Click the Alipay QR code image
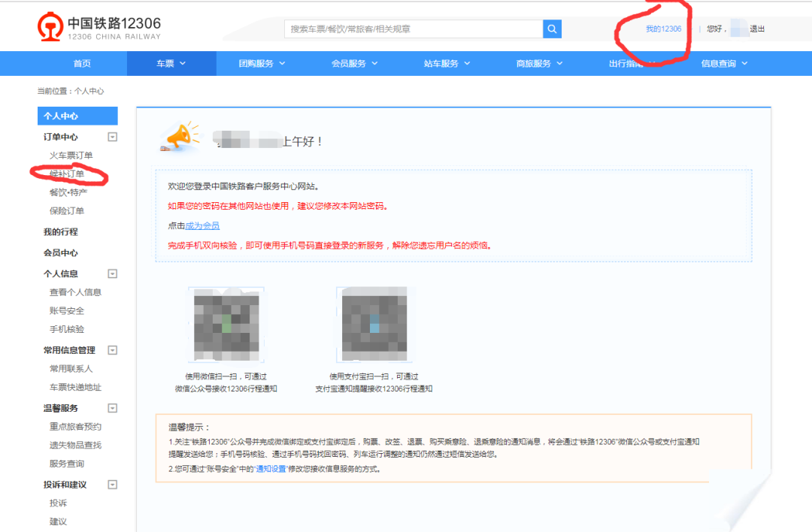Viewport: 812px width, 532px height. pos(374,324)
